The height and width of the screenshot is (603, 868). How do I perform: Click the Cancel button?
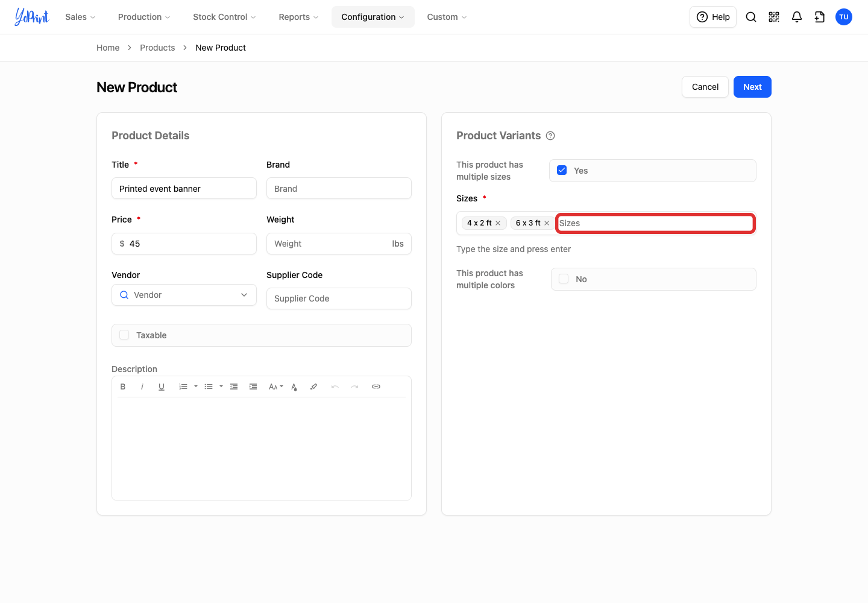[705, 87]
